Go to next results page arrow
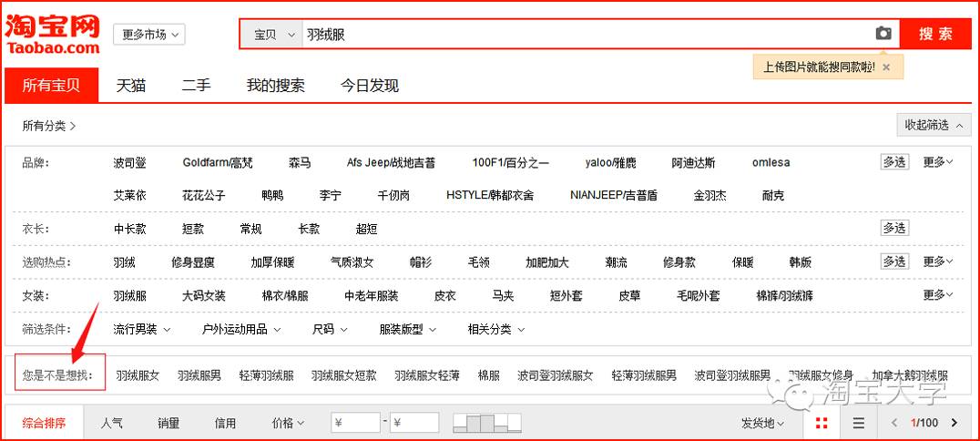This screenshot has height=441, width=980. click(954, 423)
